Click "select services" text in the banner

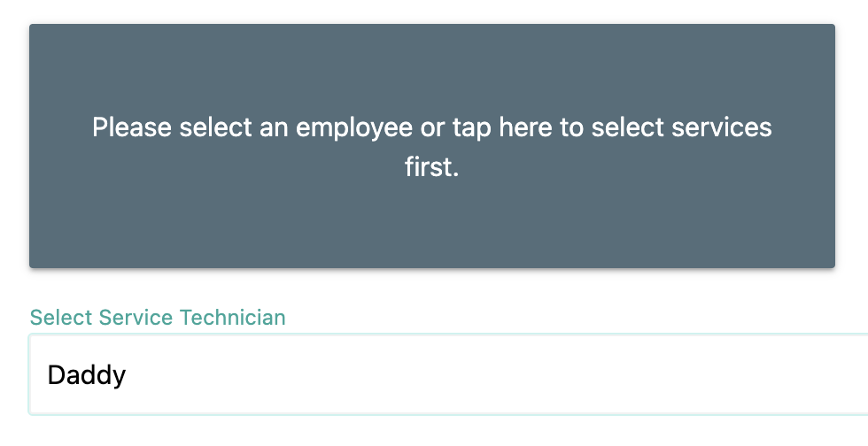coord(681,127)
